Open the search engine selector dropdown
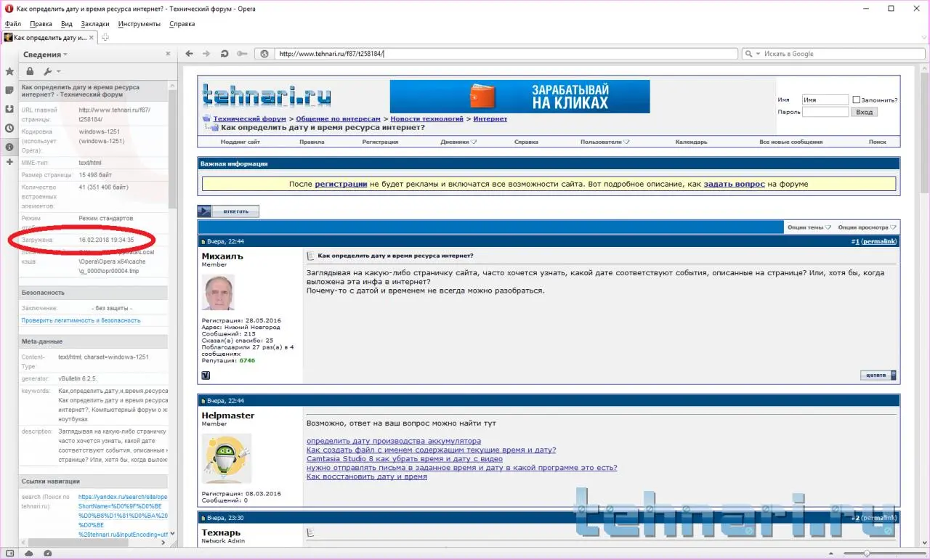 click(x=752, y=54)
